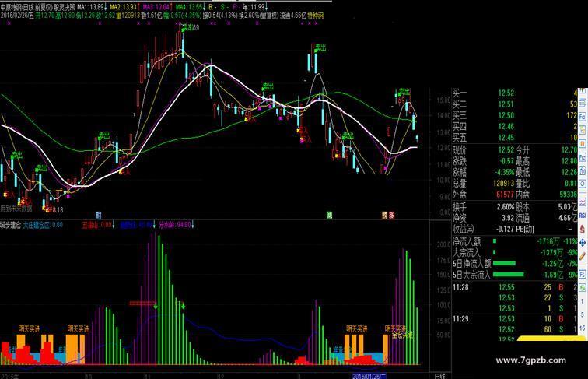Screen dimensions: 588x379
Task: Click the 买二 bid row at 12.51
Action: [x=515, y=104]
